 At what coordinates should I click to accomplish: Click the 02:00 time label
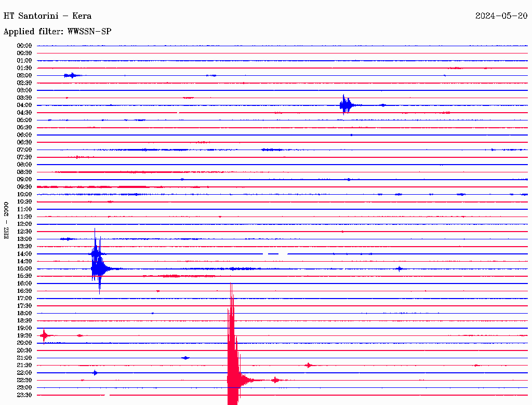click(x=24, y=76)
